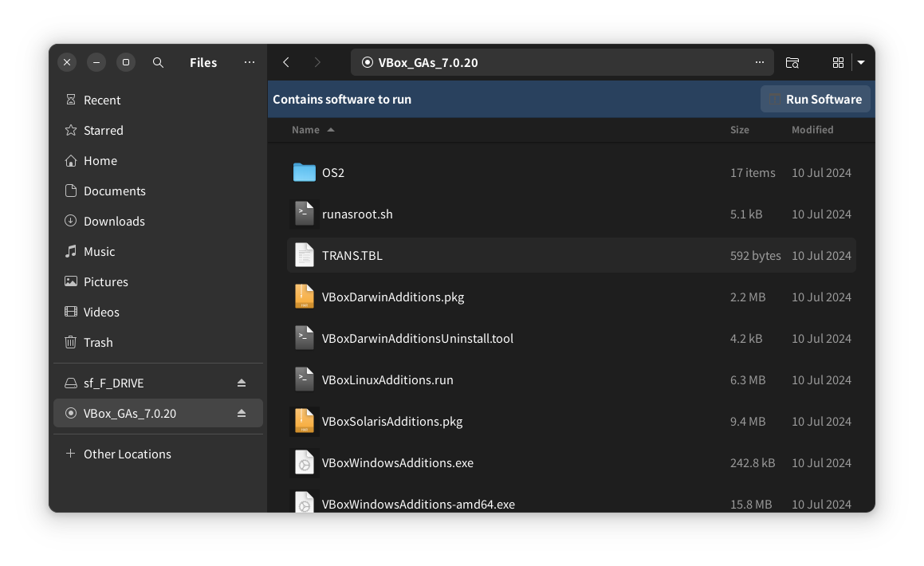Open Recent in the sidebar

[158, 100]
